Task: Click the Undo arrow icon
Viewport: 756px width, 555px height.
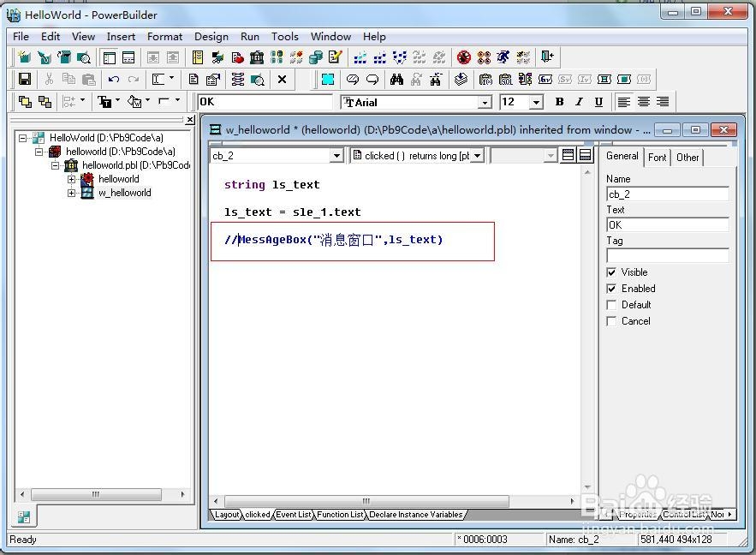Action: point(114,79)
